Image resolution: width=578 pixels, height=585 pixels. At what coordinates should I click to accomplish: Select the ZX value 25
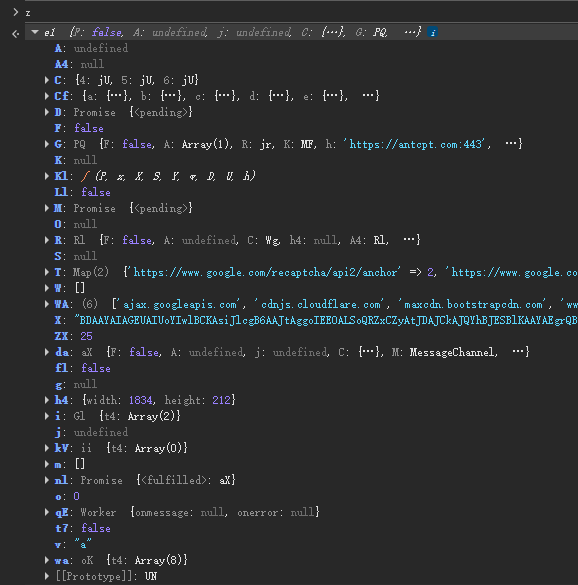click(x=86, y=337)
